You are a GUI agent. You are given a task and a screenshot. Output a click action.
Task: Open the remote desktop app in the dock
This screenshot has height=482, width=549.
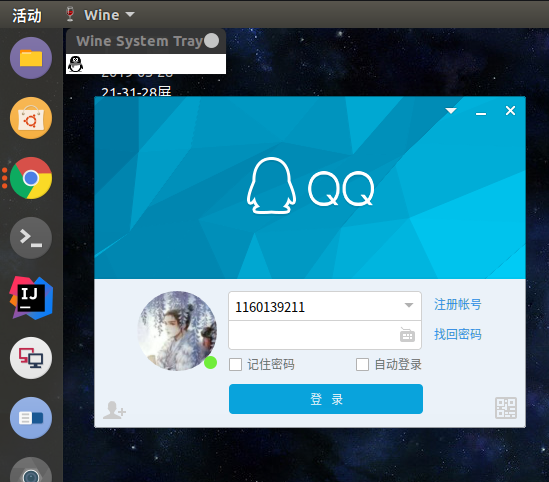[x=31, y=358]
